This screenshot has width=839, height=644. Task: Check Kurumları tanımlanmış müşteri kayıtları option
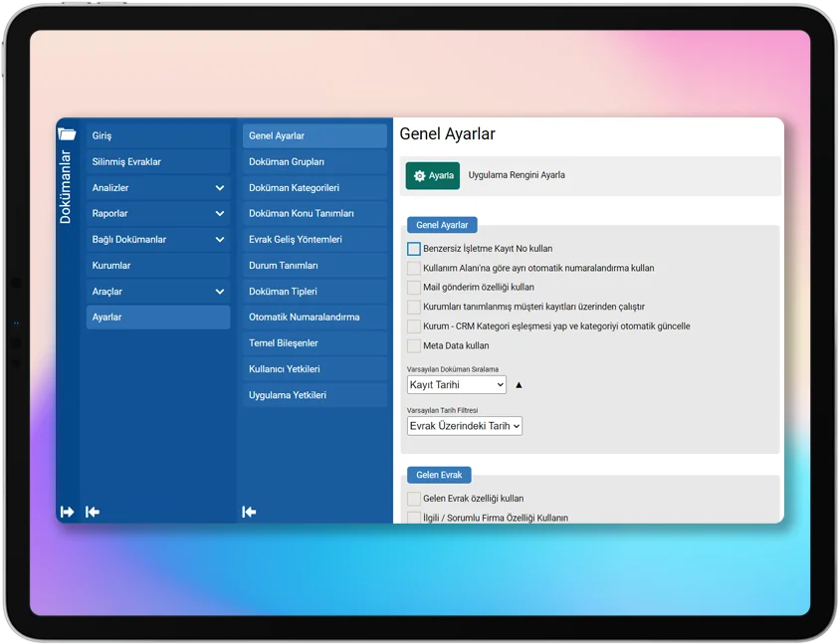[x=414, y=307]
